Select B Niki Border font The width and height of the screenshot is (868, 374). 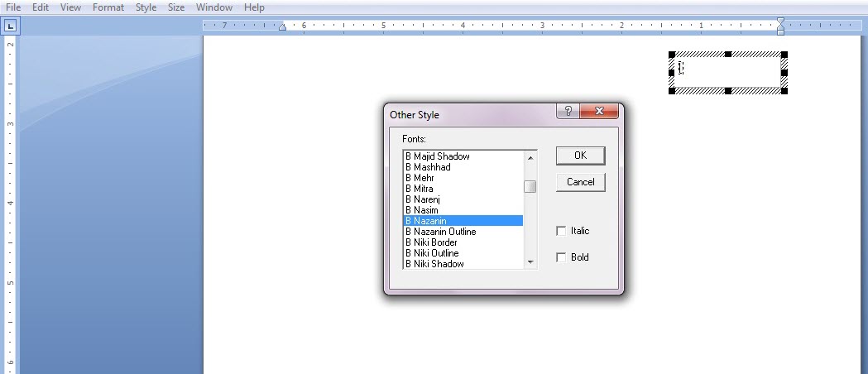click(x=430, y=242)
